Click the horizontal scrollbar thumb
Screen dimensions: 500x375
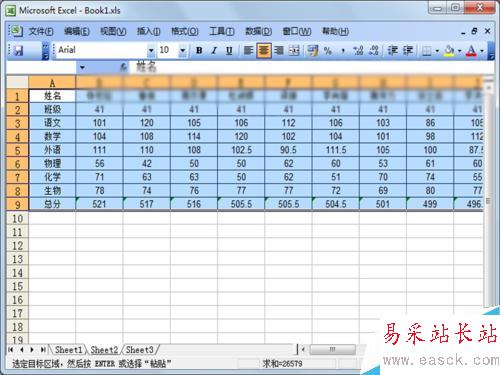[x=332, y=349]
